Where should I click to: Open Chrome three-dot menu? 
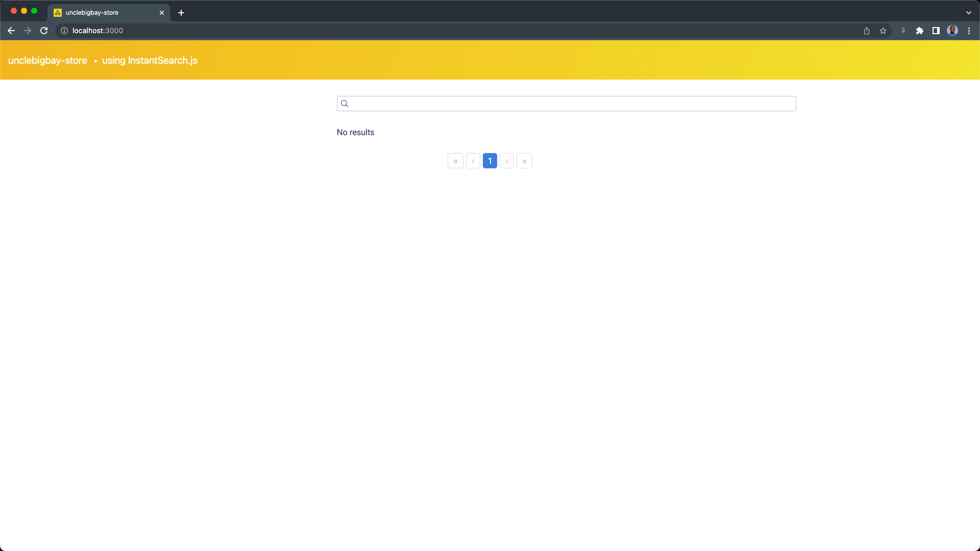pos(969,31)
